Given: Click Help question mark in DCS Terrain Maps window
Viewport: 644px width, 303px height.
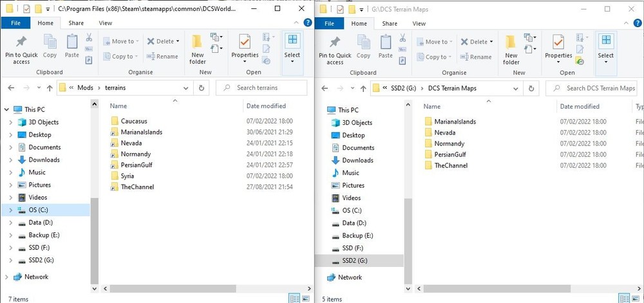Looking at the screenshot, I should coord(638,23).
